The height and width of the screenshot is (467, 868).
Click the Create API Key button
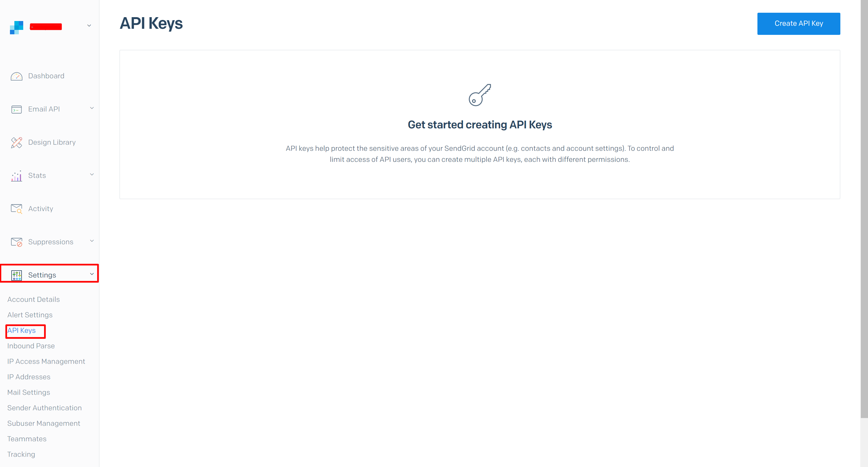click(799, 24)
